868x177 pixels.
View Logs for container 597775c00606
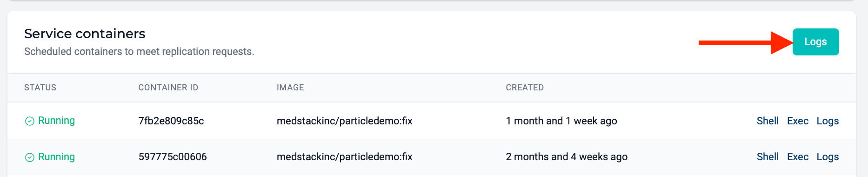[x=828, y=157]
